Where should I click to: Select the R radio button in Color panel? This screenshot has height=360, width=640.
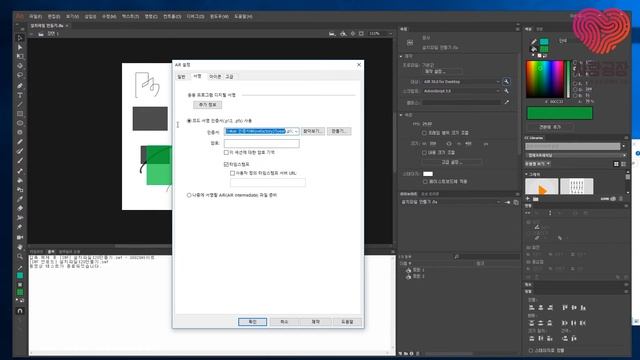click(576, 83)
